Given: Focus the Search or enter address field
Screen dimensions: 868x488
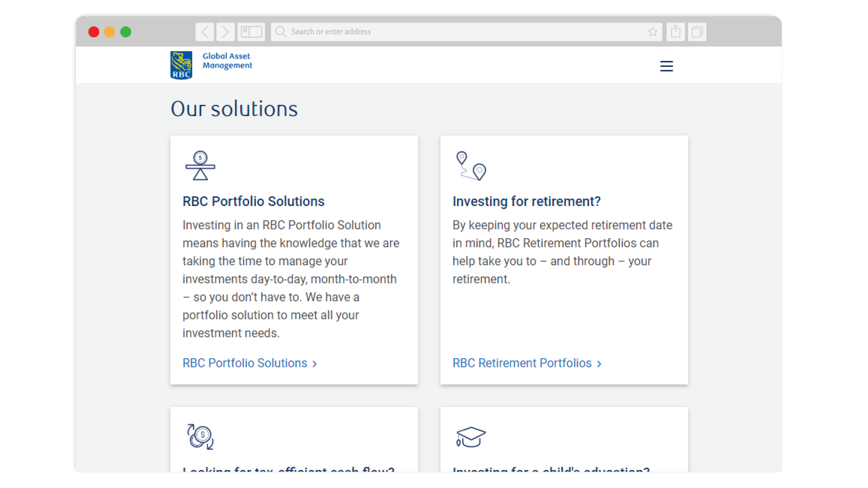Looking at the screenshot, I should pyautogui.click(x=466, y=32).
